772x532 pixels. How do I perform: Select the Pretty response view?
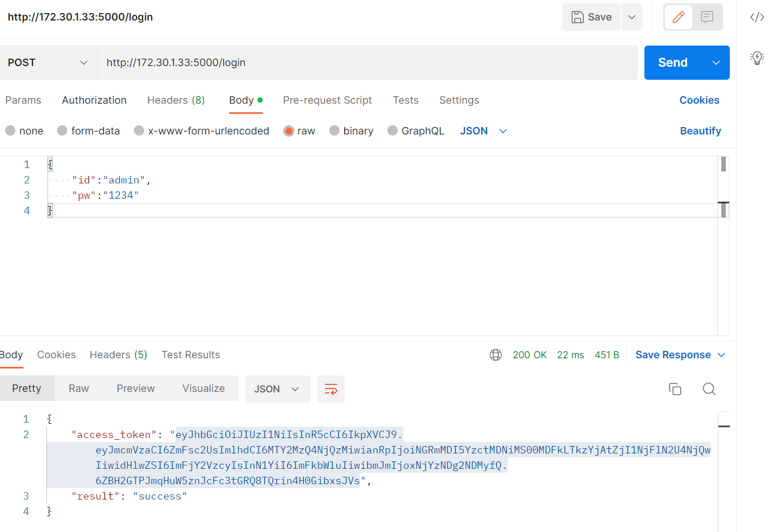(27, 388)
